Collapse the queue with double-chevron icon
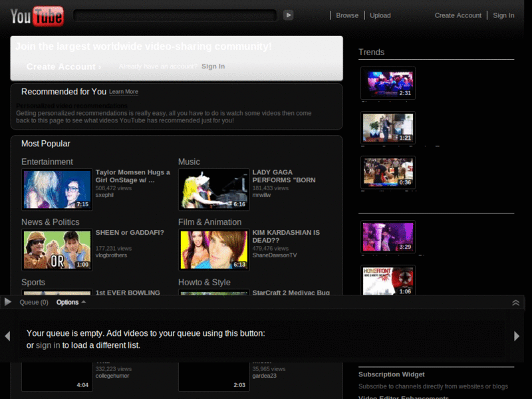Viewport: 532px width, 399px height. [515, 303]
